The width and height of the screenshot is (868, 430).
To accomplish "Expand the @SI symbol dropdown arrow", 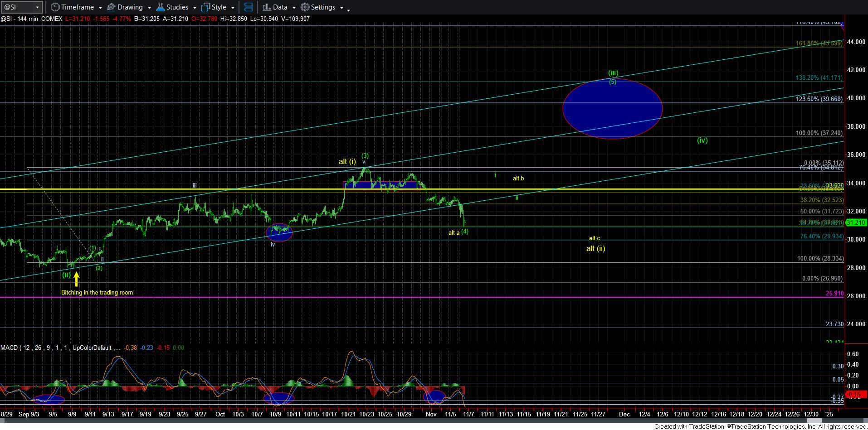I will point(37,8).
